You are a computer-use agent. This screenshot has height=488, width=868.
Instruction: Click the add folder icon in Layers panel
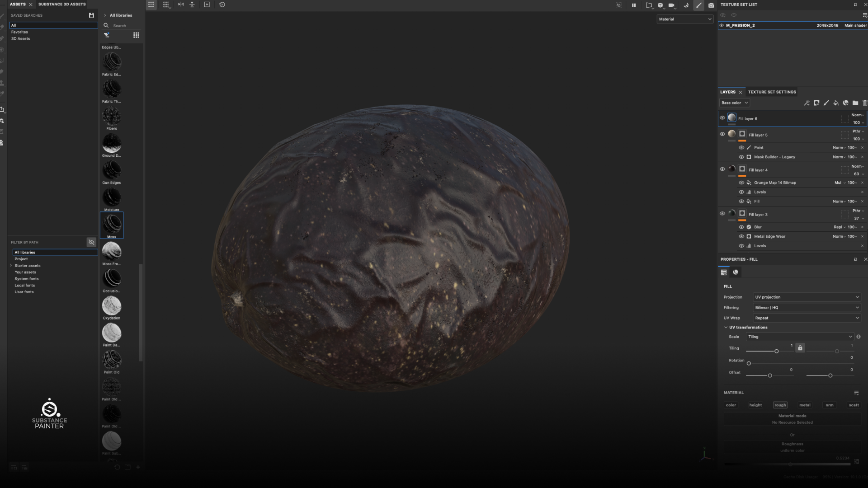(855, 103)
